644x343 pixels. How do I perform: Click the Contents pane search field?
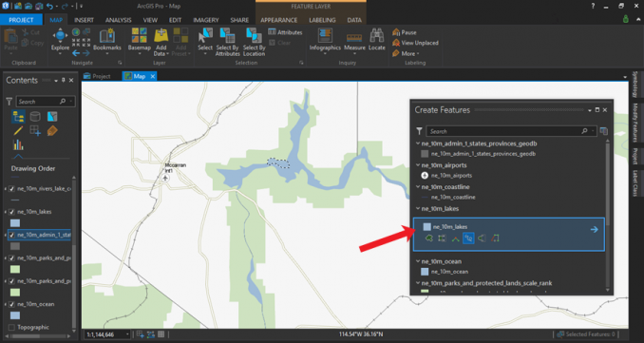point(46,102)
